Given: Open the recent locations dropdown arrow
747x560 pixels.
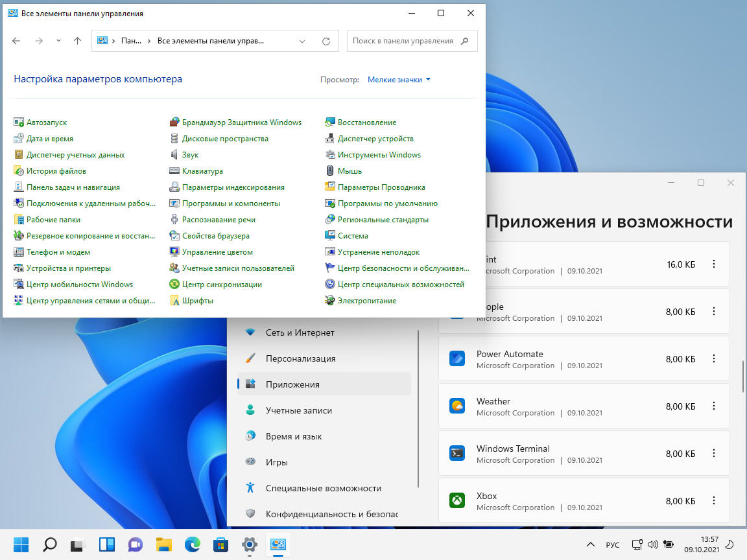Looking at the screenshot, I should coord(58,41).
